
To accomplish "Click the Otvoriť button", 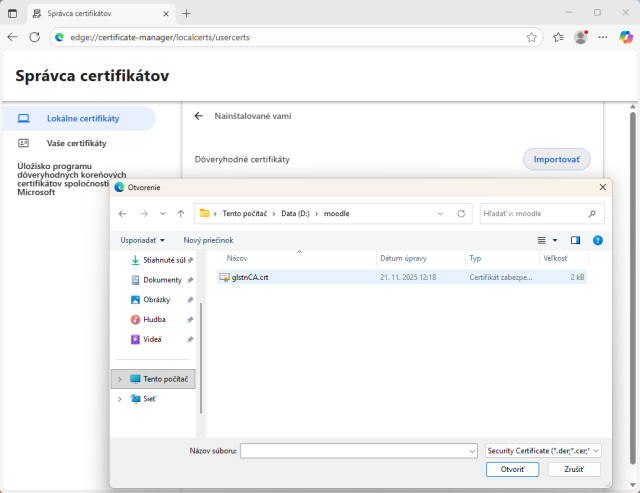I will 512,469.
